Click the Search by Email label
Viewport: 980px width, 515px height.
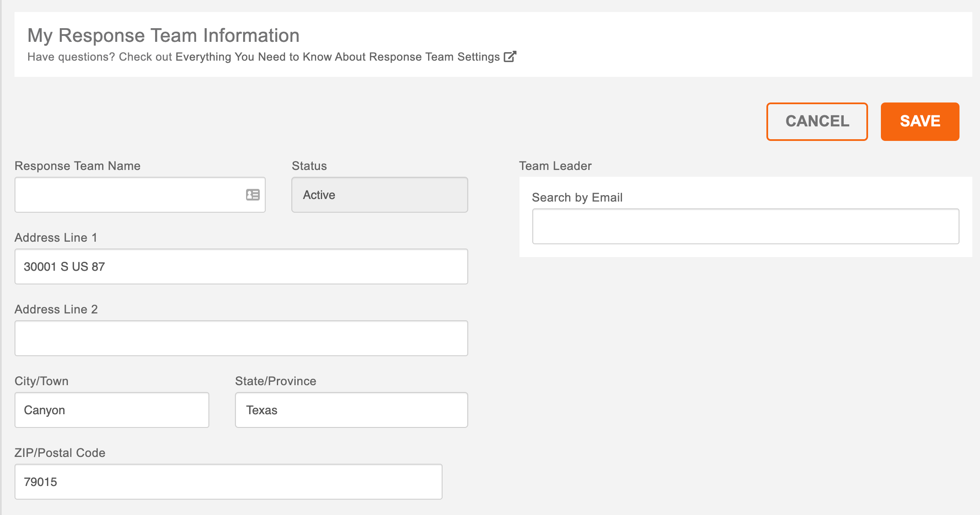pyautogui.click(x=577, y=197)
